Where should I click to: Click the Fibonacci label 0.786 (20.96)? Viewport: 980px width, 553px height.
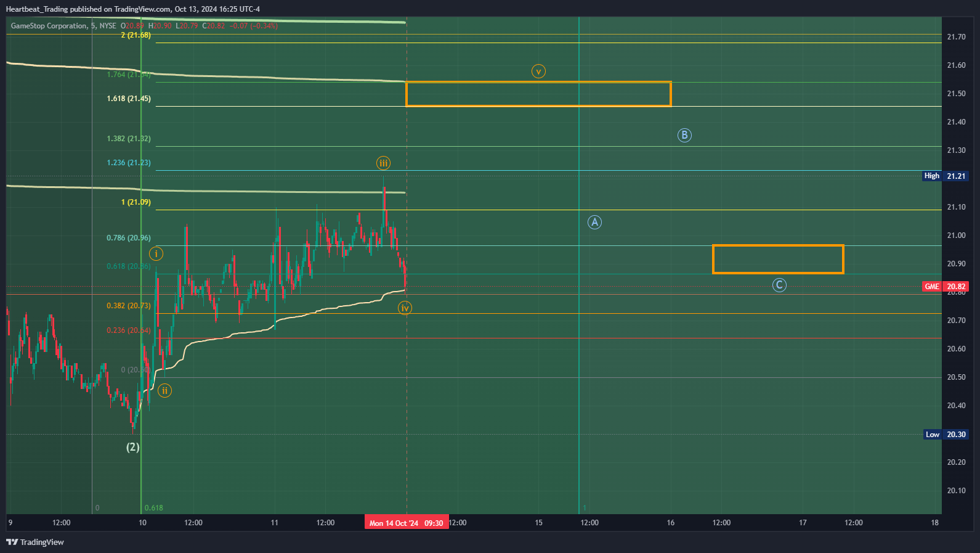coord(129,238)
